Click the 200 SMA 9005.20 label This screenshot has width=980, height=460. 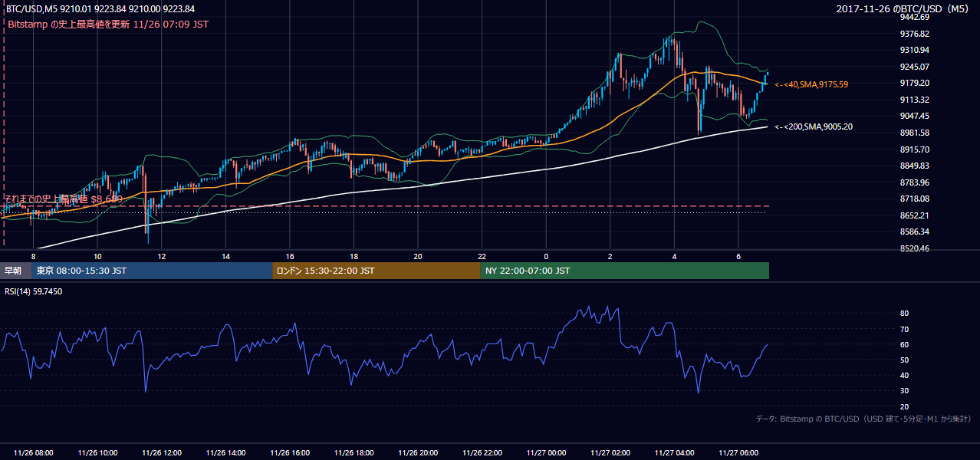coord(814,127)
